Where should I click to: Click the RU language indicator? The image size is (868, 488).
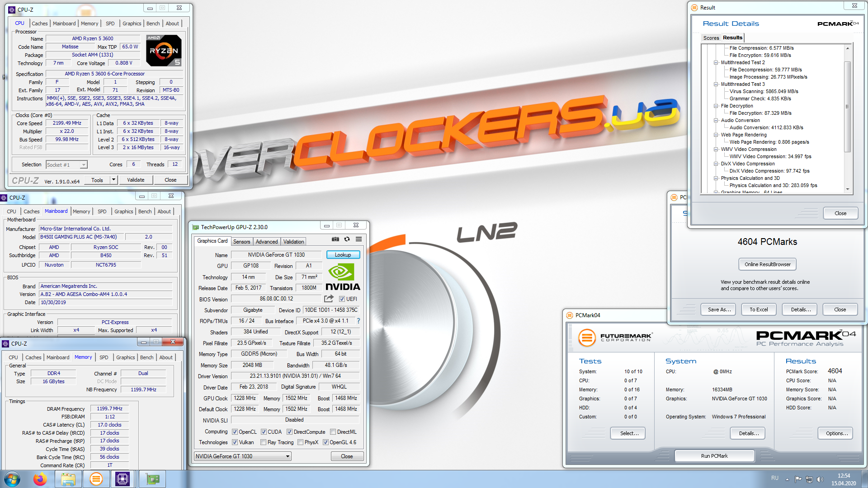pyautogui.click(x=775, y=478)
